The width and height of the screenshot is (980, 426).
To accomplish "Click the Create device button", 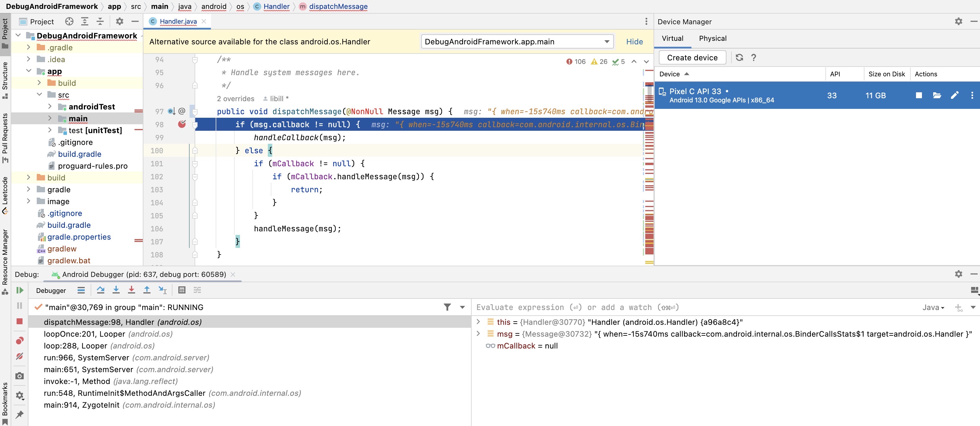I will click(692, 58).
